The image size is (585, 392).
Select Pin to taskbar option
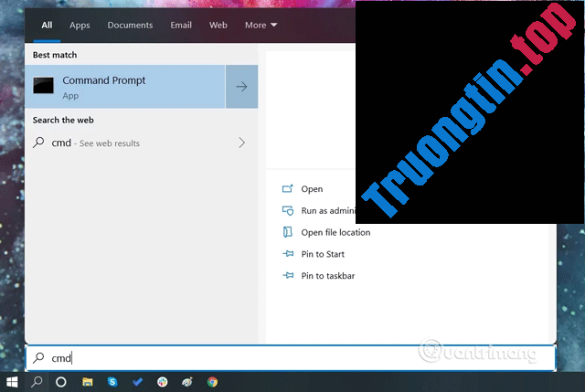(x=328, y=276)
